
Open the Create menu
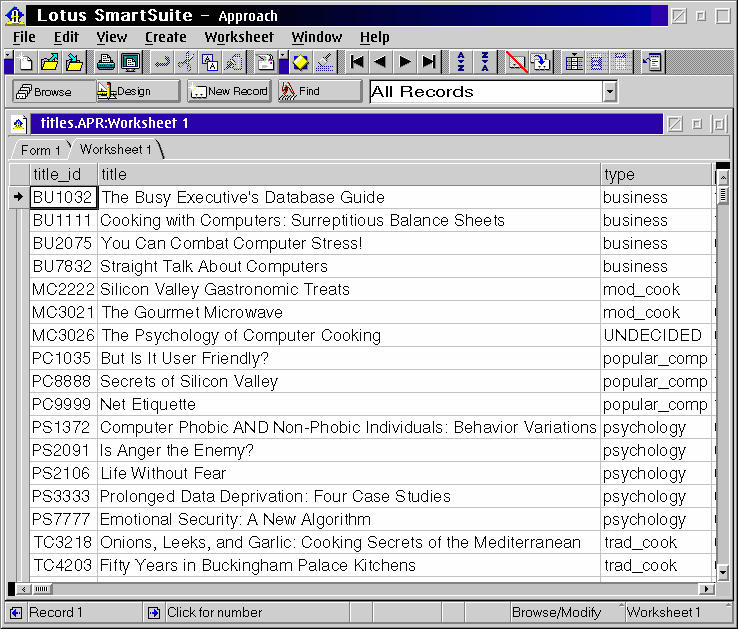pos(165,37)
